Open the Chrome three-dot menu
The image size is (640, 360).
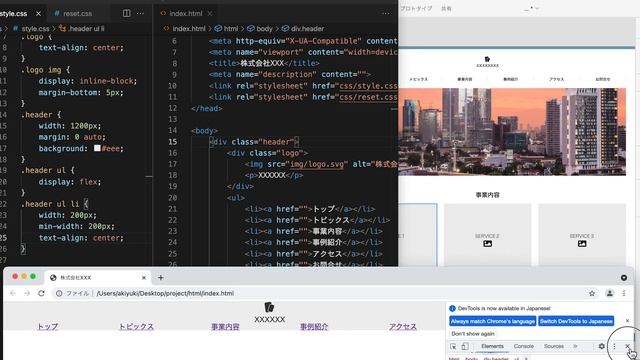pyautogui.click(x=624, y=293)
